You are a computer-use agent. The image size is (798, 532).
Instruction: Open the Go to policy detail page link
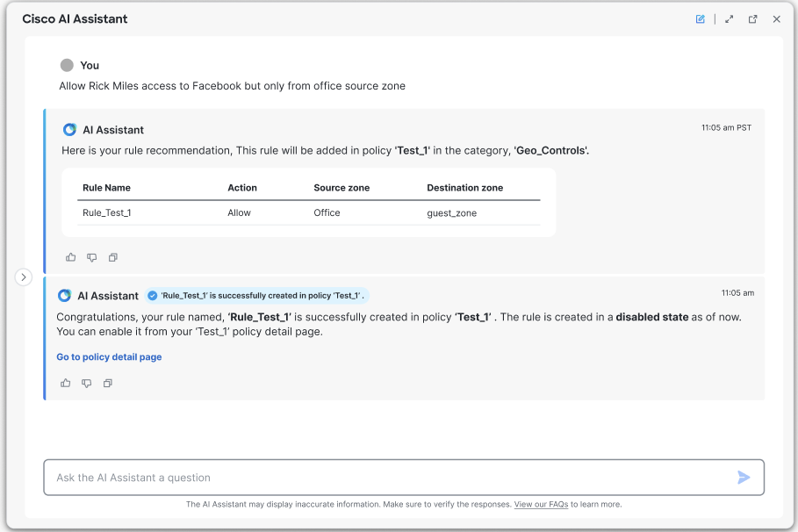click(x=109, y=357)
